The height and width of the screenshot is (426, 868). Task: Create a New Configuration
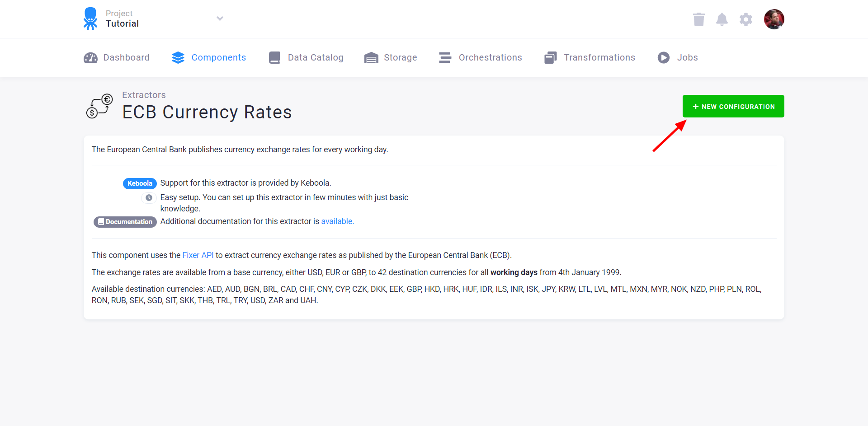[x=733, y=106]
